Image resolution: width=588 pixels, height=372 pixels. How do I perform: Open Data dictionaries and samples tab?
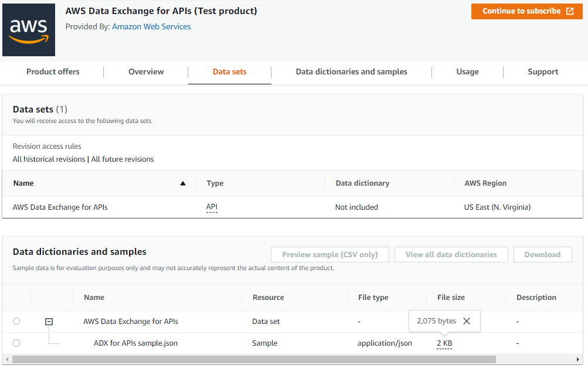(x=351, y=71)
